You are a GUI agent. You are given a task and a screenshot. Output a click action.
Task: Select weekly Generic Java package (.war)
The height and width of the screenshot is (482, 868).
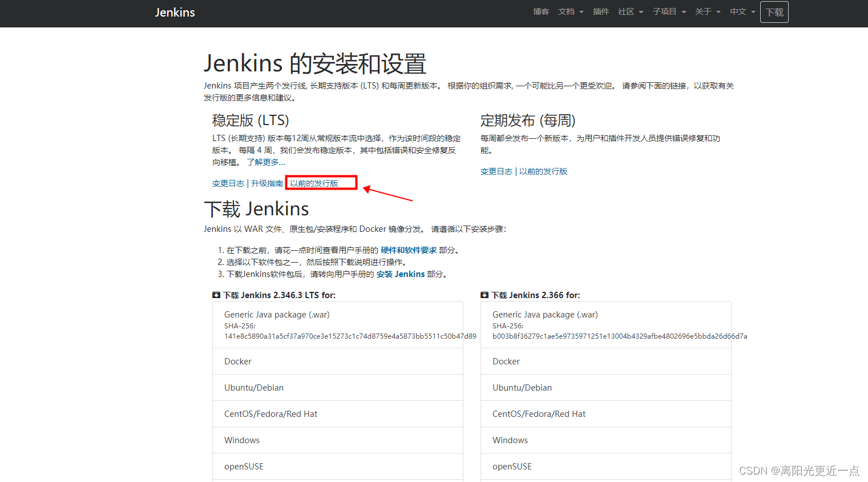(x=606, y=325)
